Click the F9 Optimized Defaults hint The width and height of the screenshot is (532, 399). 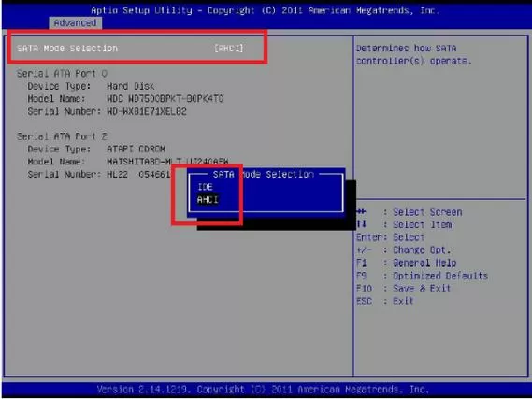422,276
